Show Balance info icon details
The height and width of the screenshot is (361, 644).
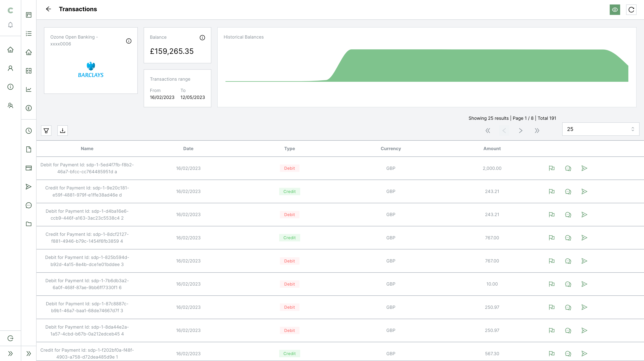(x=202, y=37)
